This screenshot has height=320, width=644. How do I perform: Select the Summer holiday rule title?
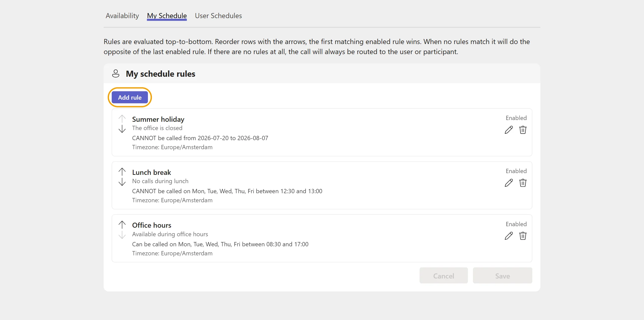tap(158, 119)
